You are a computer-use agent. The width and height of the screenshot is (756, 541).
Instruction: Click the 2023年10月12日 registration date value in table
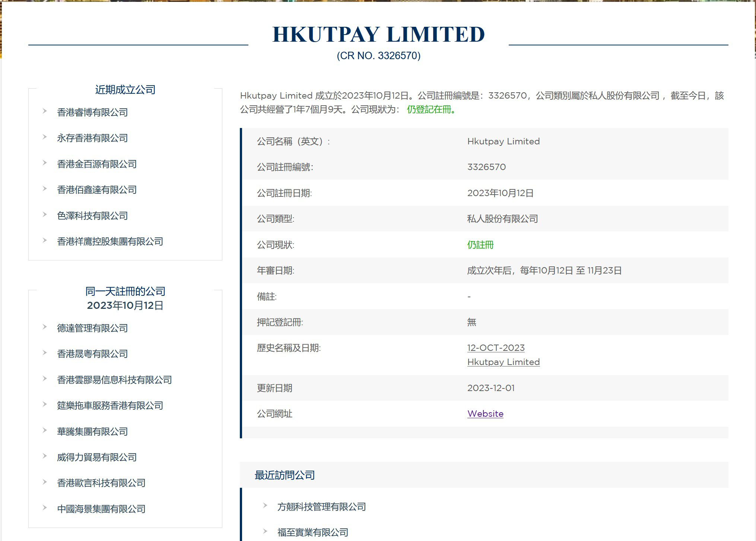500,193
